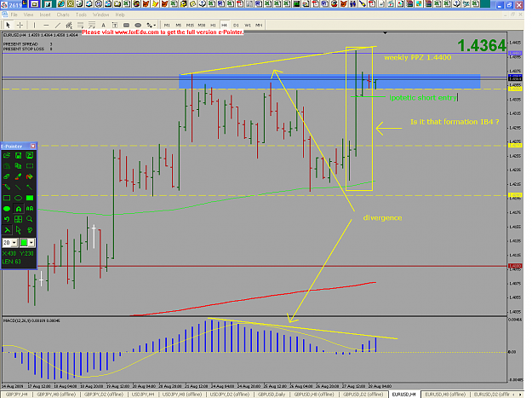Click the e-Pointer undo icon
The width and height of the screenshot is (532, 398).
point(7,219)
